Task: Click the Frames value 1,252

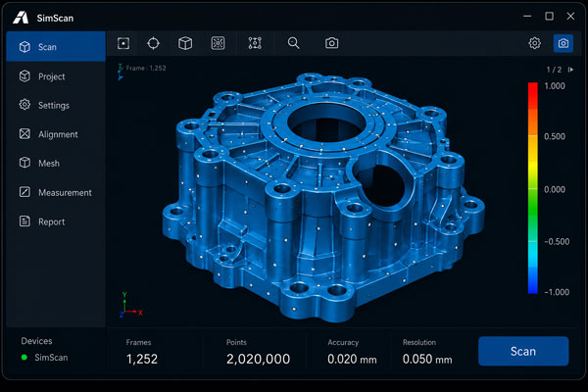Action: click(x=142, y=359)
